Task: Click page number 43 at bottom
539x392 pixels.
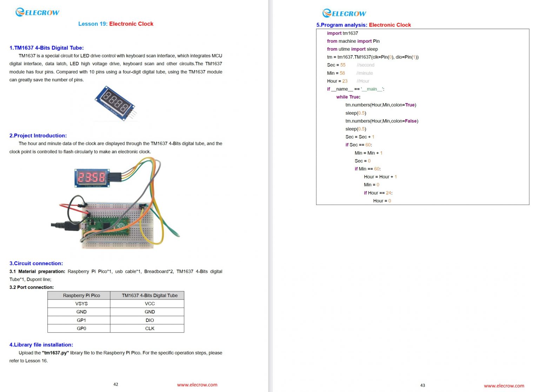Action: pyautogui.click(x=423, y=384)
